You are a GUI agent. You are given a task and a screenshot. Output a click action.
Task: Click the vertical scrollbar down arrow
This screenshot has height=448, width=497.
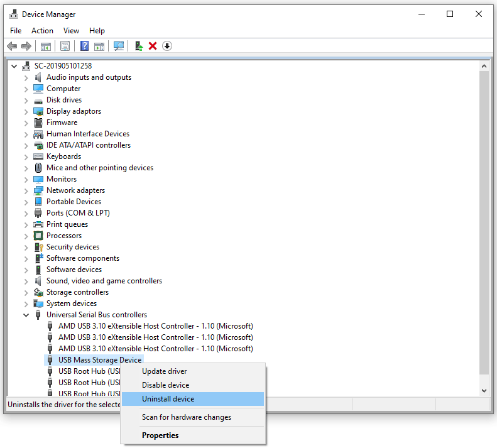click(x=484, y=390)
